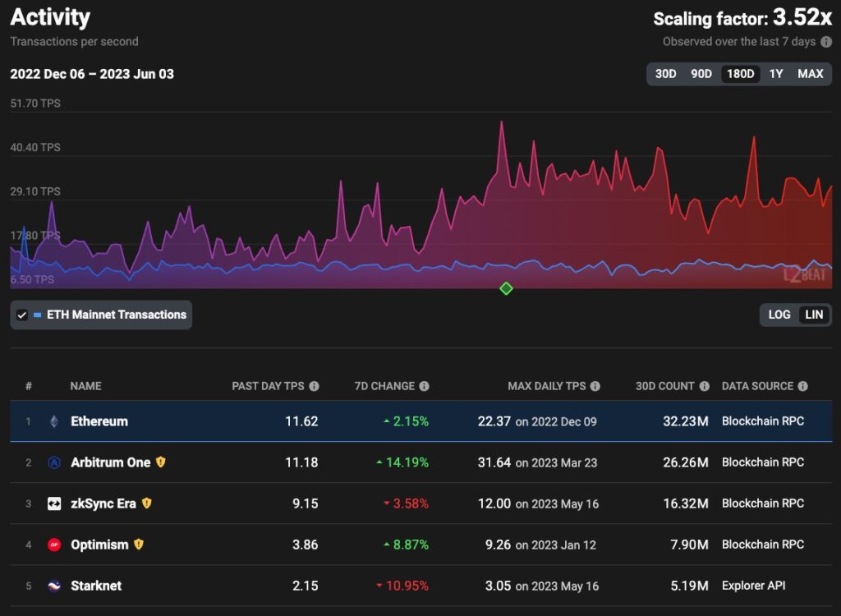Screen dimensions: 841x616
Task: Click Starknet's 'Explorer API' data source
Action: 754,586
